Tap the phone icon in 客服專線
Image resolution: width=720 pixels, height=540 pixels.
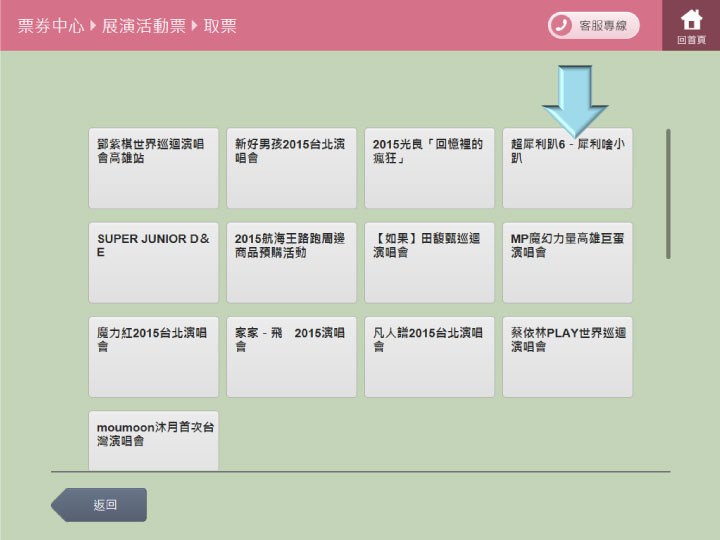[561, 25]
